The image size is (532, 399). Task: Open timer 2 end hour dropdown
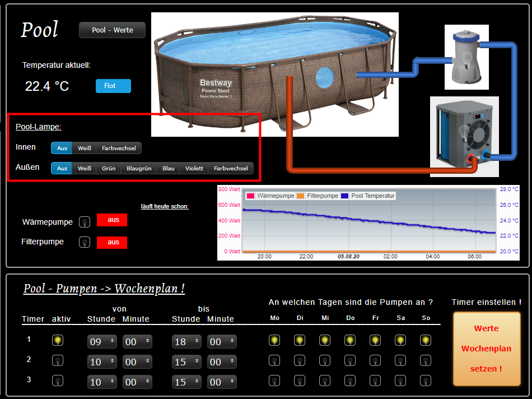tap(186, 361)
